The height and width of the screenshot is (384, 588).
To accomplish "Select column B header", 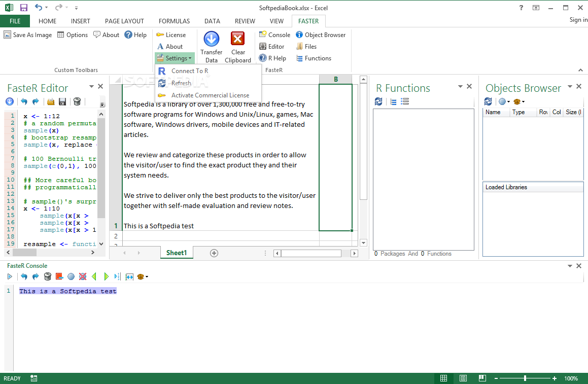I will click(336, 79).
